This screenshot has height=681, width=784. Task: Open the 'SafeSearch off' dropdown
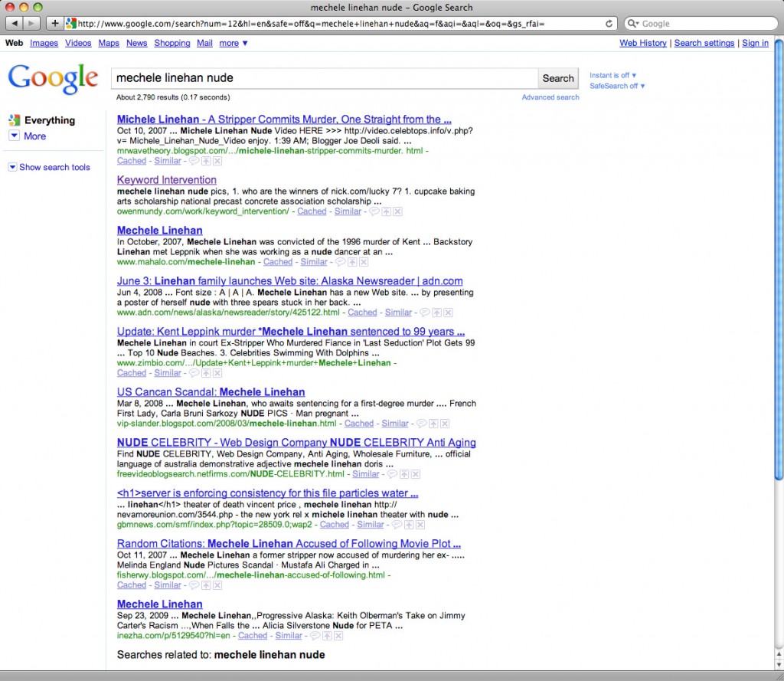[x=618, y=86]
